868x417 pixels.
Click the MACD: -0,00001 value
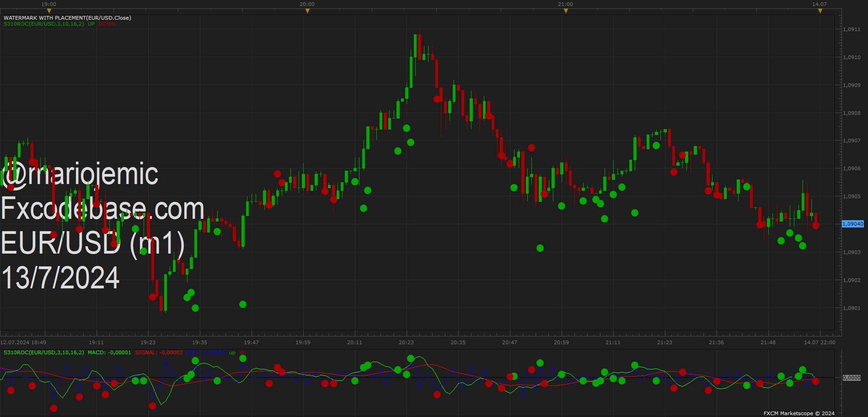[x=109, y=352]
